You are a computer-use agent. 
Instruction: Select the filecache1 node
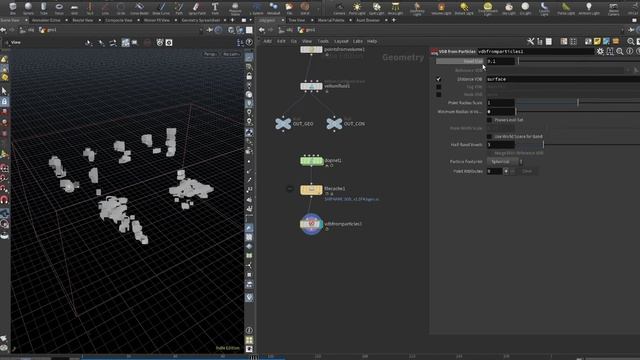tap(311, 190)
